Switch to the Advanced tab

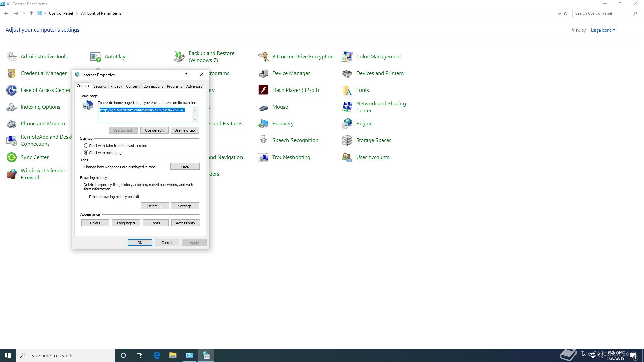194,86
